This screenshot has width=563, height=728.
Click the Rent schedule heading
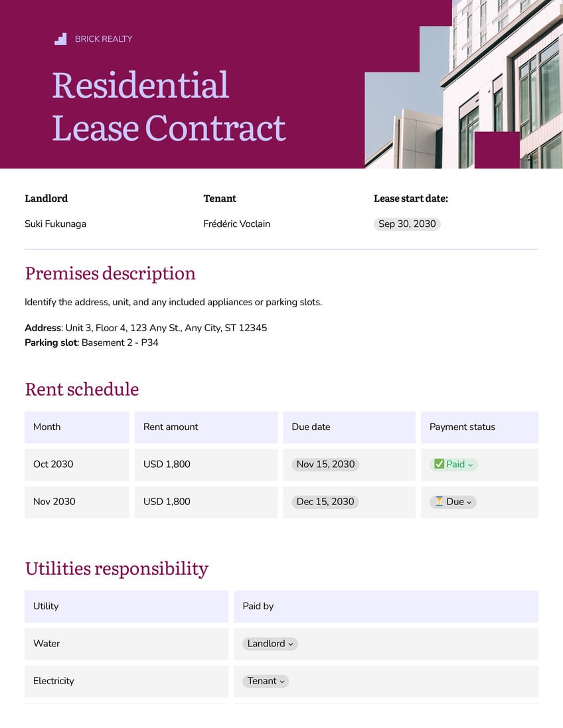tap(82, 389)
